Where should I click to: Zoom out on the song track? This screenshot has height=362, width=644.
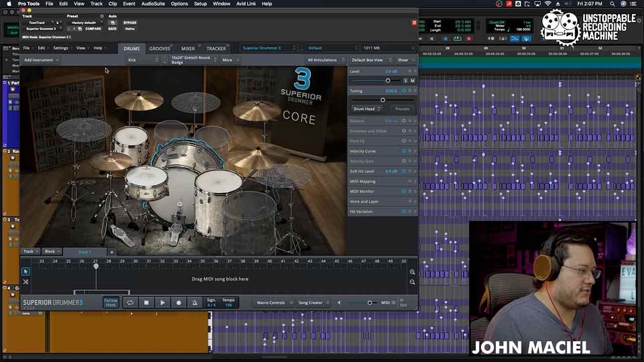[x=412, y=282]
